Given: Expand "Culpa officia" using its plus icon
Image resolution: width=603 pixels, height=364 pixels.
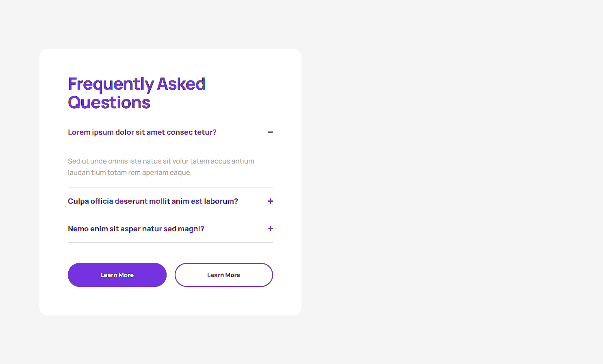Looking at the screenshot, I should [270, 201].
